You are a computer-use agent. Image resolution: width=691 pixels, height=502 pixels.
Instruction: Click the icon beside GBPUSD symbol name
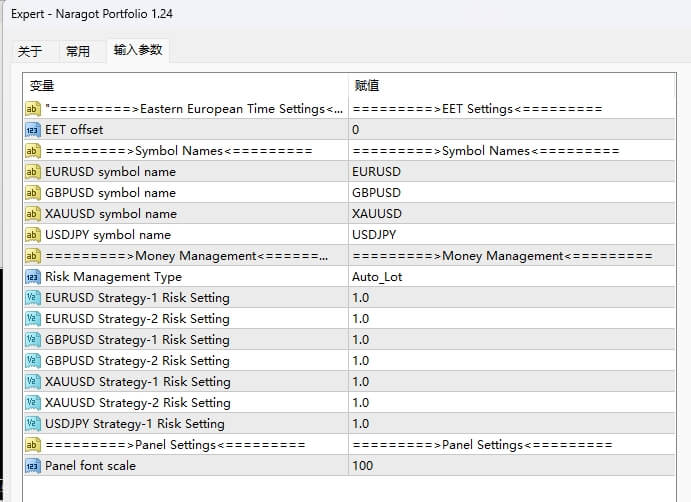[x=33, y=193]
